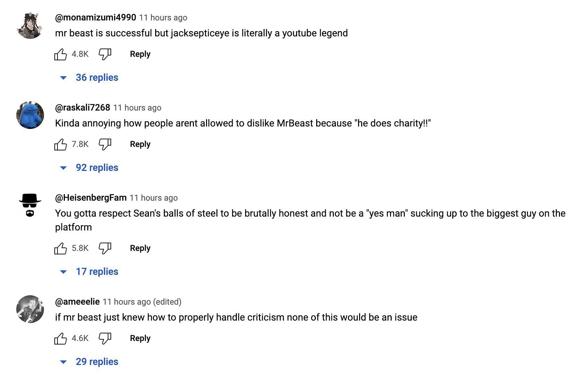Expand the 92 replies thread
Viewport: 588px width, 375px height.
89,168
